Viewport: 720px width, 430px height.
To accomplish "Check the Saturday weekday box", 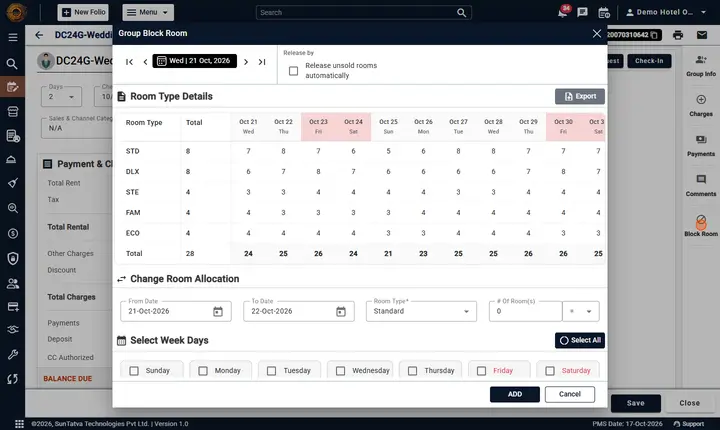I will coord(550,371).
